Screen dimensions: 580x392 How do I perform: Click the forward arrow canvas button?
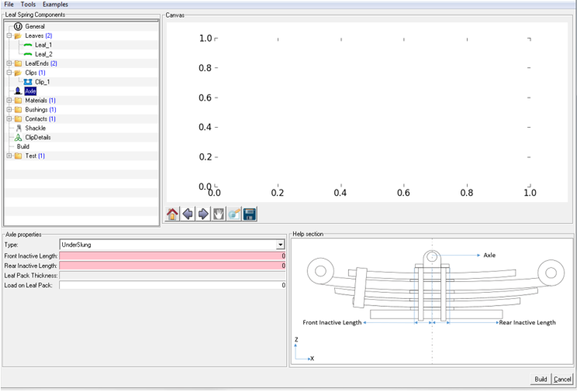(x=203, y=214)
